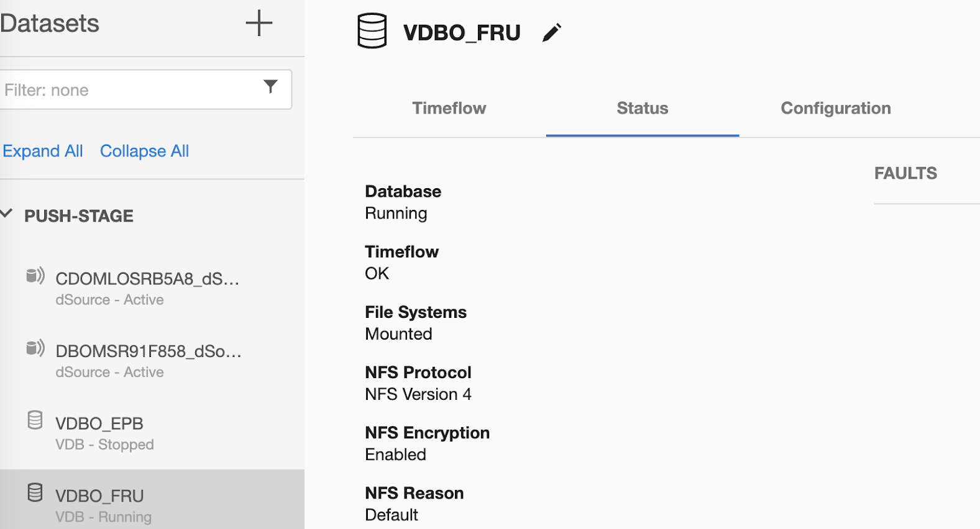Click the CDOMLOSRB5A8 dSource icon
The image size is (980, 529).
pyautogui.click(x=35, y=276)
